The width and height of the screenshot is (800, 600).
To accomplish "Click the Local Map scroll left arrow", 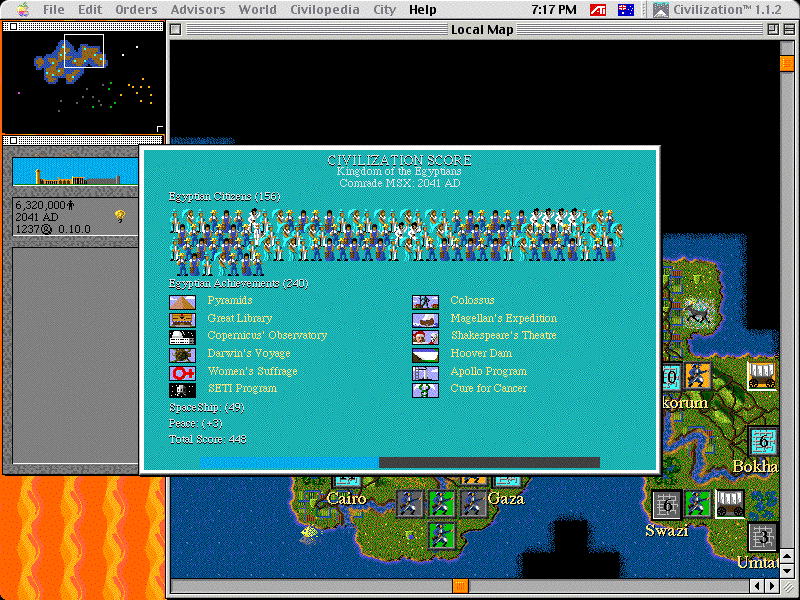I will coord(757,586).
